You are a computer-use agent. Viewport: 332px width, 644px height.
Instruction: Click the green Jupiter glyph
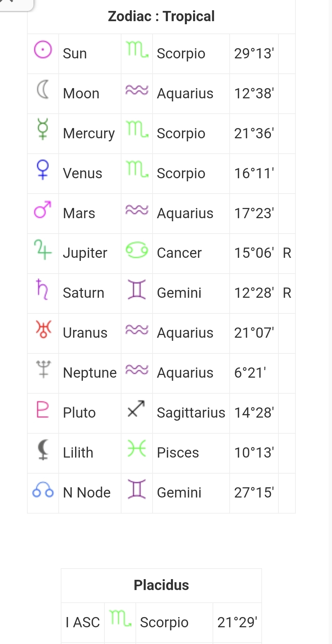click(x=43, y=250)
